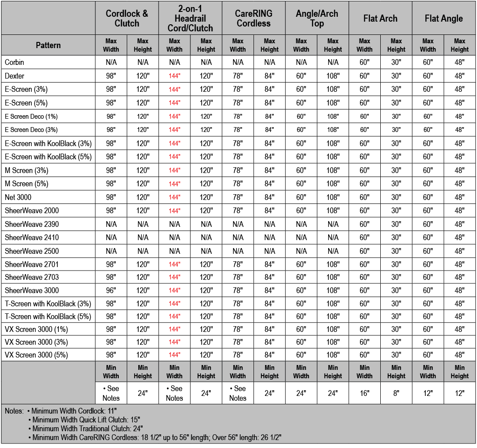Screen dimensions: 477x448
Task: Select the 8" Flat Arch minimum height cell
Action: [396, 393]
